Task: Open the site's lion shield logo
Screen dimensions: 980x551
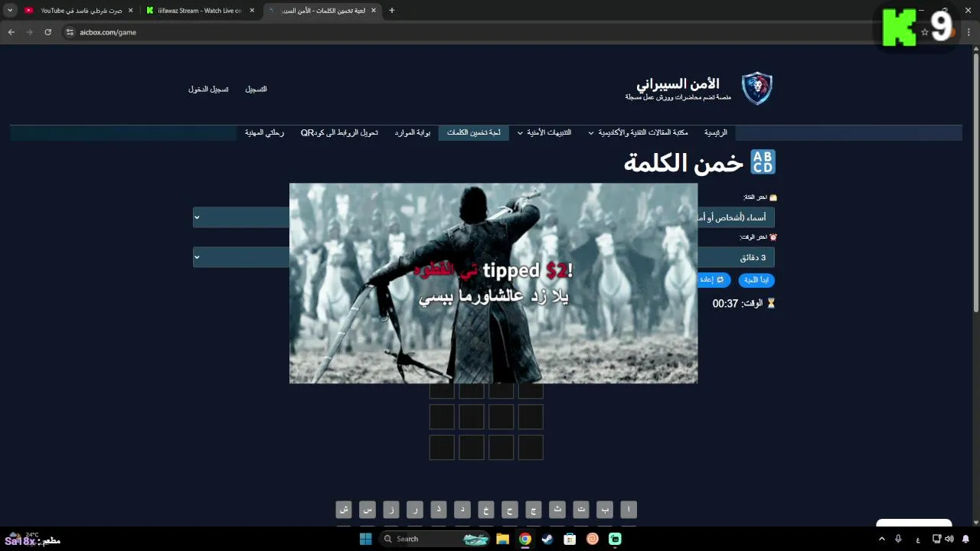Action: pos(756,89)
